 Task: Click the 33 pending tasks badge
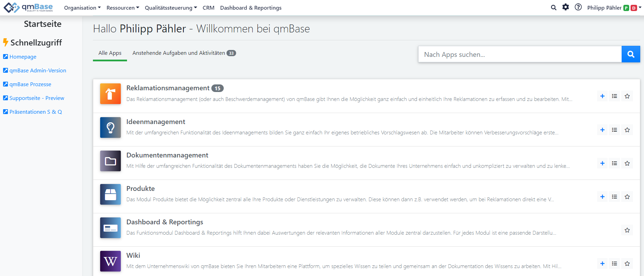click(231, 53)
